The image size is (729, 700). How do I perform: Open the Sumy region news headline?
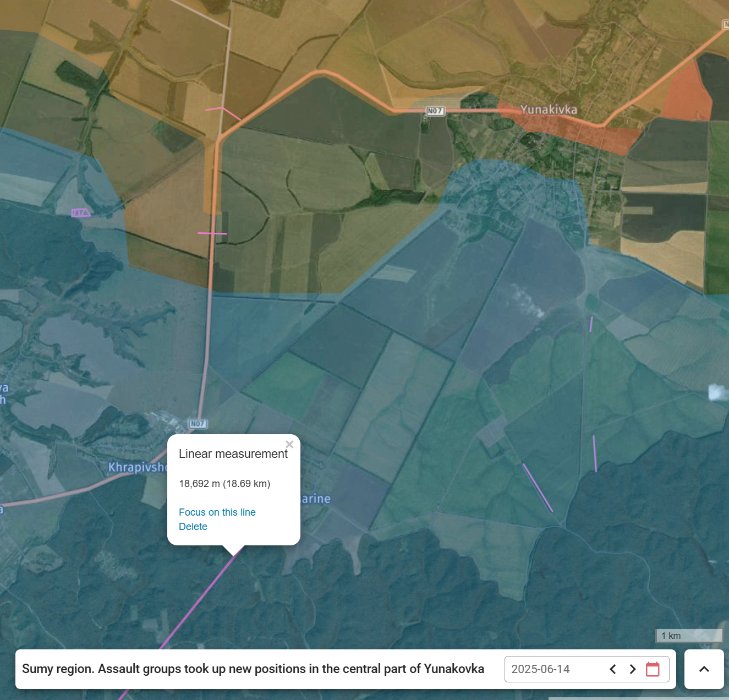coord(253,669)
